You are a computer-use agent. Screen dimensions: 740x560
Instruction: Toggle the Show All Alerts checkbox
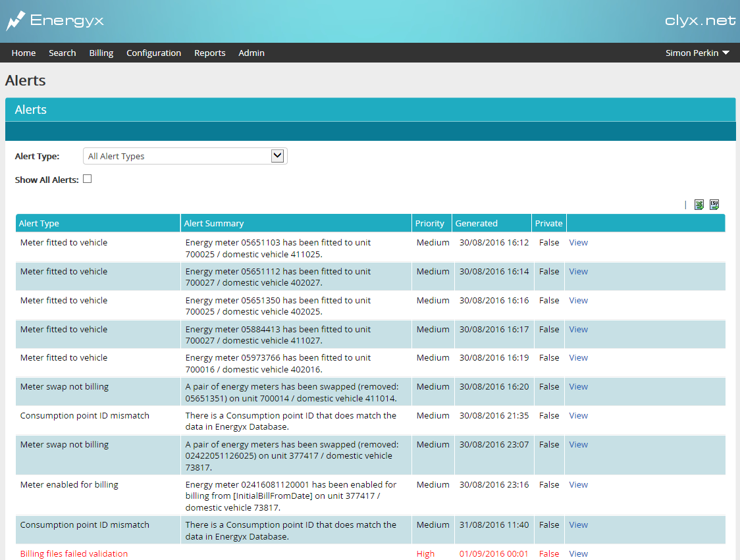coord(88,179)
